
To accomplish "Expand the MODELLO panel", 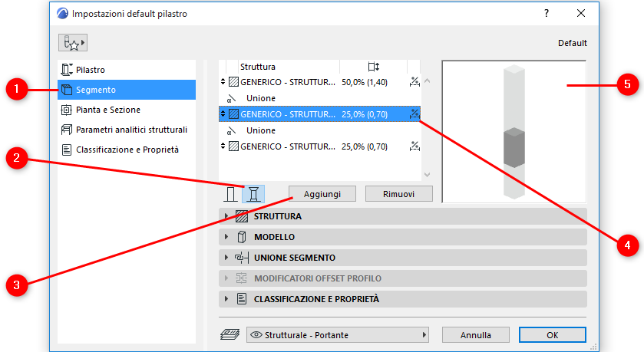I will (x=226, y=237).
